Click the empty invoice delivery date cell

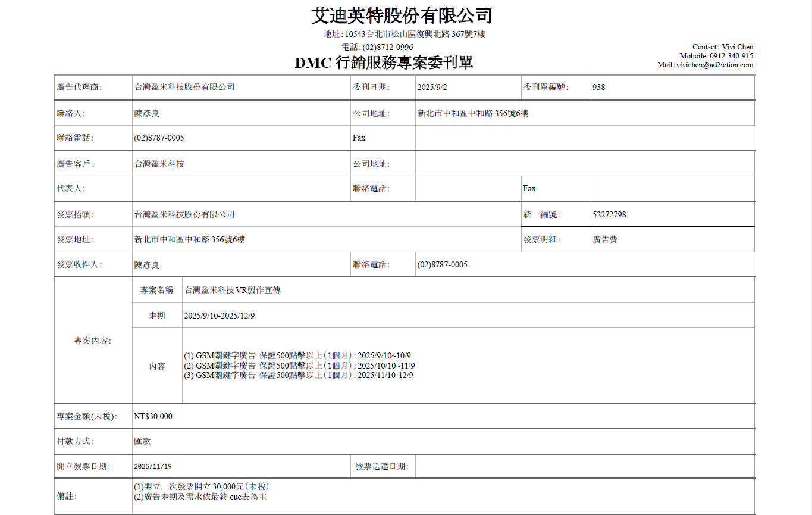point(584,466)
